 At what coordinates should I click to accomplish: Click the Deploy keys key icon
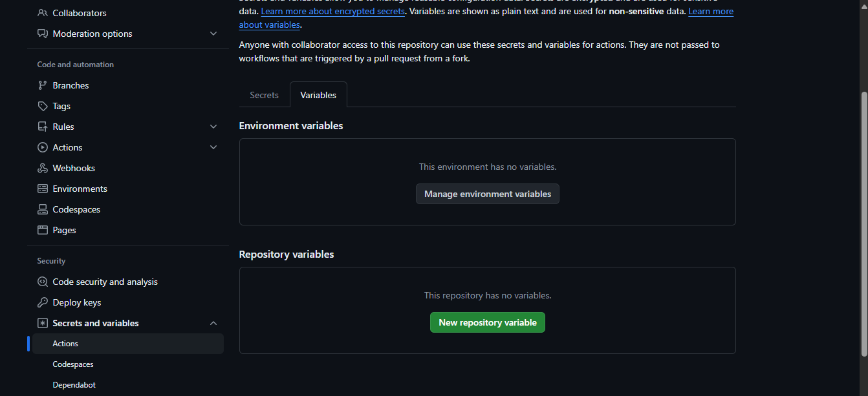(x=43, y=302)
